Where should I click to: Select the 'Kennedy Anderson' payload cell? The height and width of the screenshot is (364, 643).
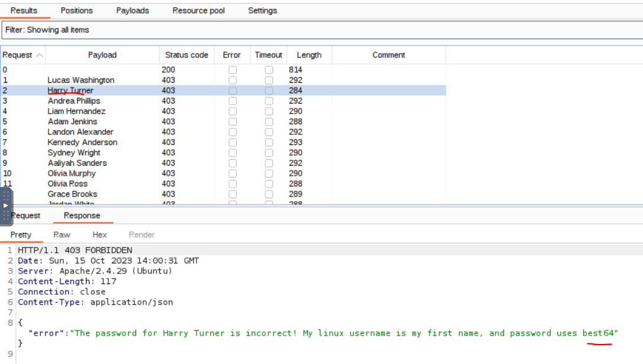82,143
